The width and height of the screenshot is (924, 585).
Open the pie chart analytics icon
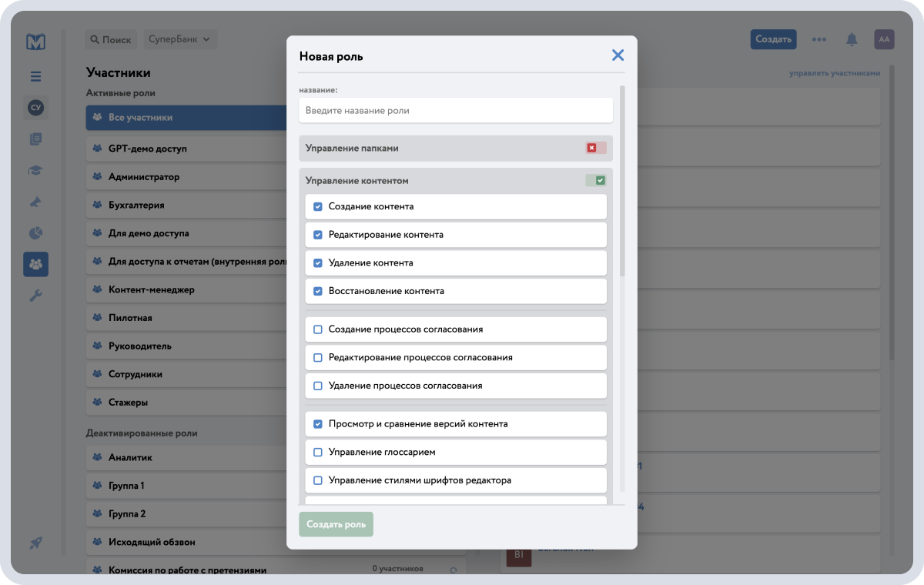35,232
